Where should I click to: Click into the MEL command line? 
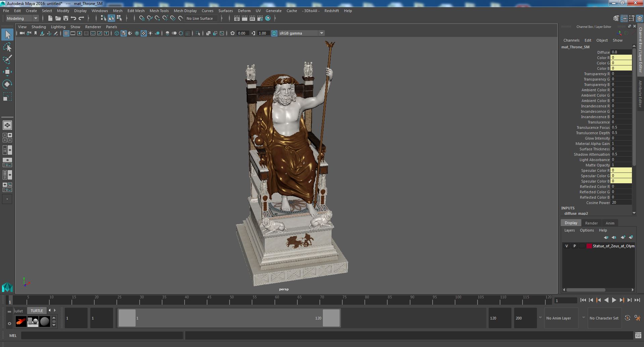tap(102, 335)
